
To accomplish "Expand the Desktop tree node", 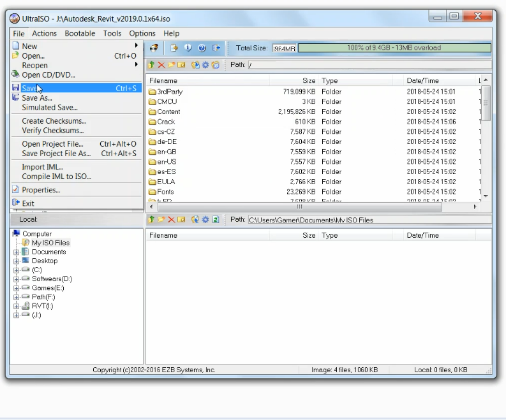I will 16,261.
